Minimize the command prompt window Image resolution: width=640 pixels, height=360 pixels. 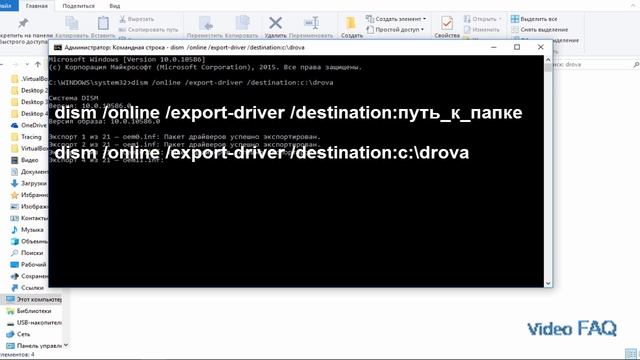coord(493,47)
